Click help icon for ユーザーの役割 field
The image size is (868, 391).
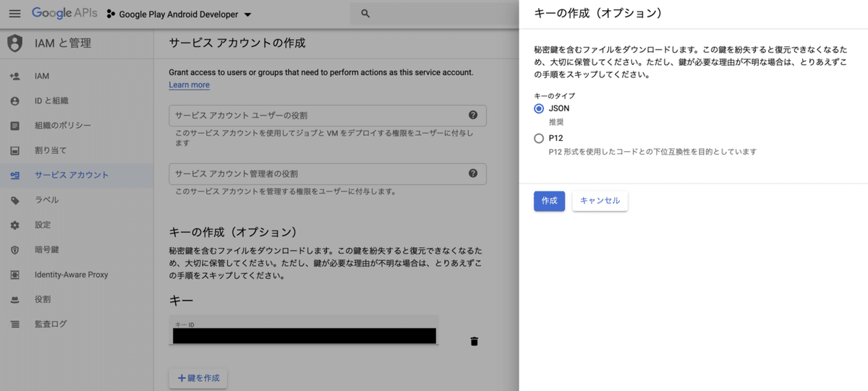pos(473,115)
